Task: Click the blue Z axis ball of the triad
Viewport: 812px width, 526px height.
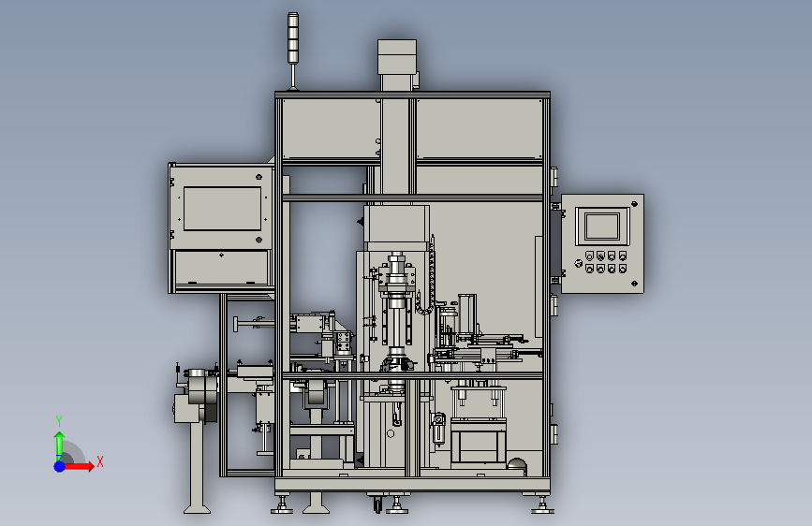Action: pos(60,466)
